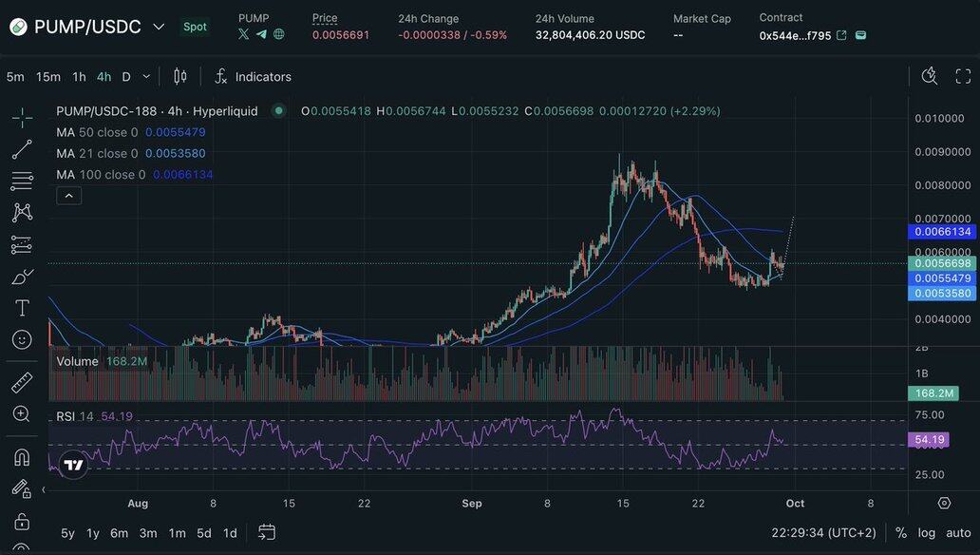This screenshot has height=555, width=980.
Task: Set chart range to 6m
Action: pos(120,532)
